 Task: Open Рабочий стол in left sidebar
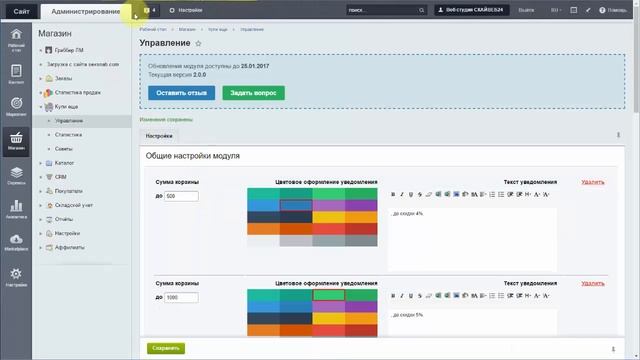(x=16, y=40)
